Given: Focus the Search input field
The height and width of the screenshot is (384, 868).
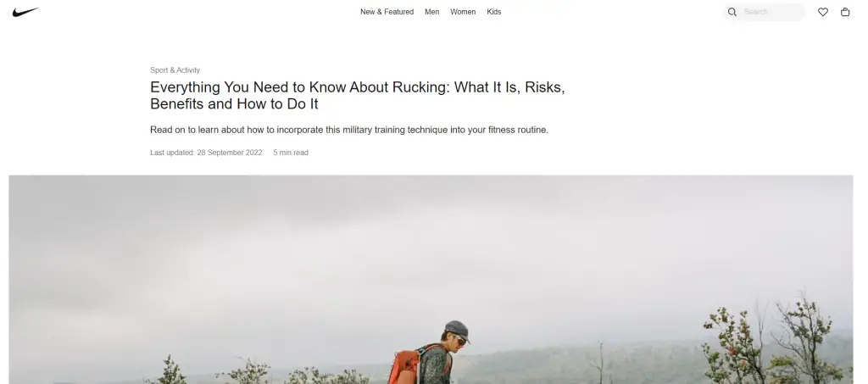Looking at the screenshot, I should click(771, 12).
